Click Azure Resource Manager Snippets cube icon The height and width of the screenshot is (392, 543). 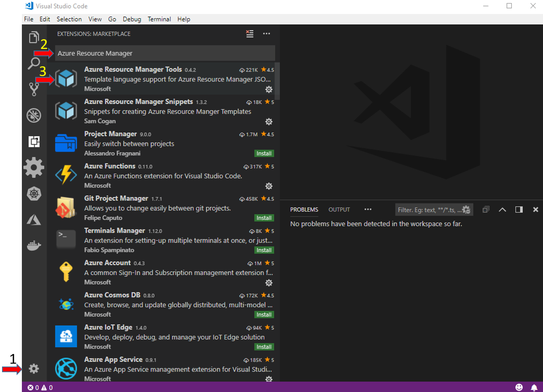(x=66, y=111)
